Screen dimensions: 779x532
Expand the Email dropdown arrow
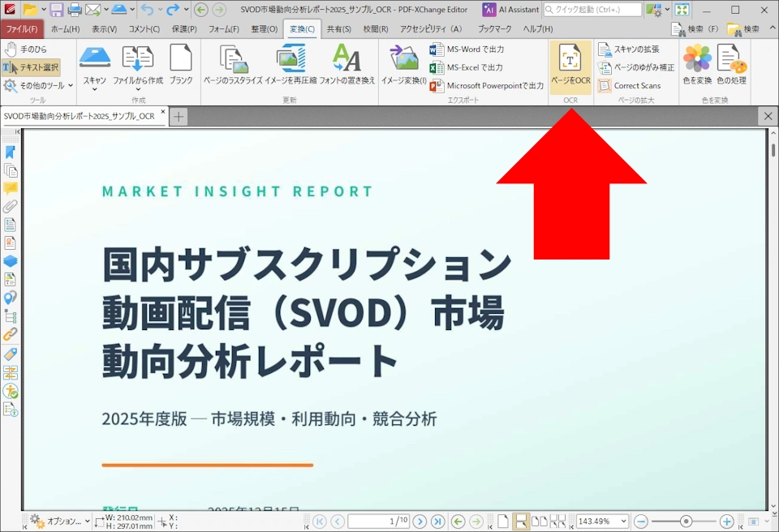tap(105, 9)
